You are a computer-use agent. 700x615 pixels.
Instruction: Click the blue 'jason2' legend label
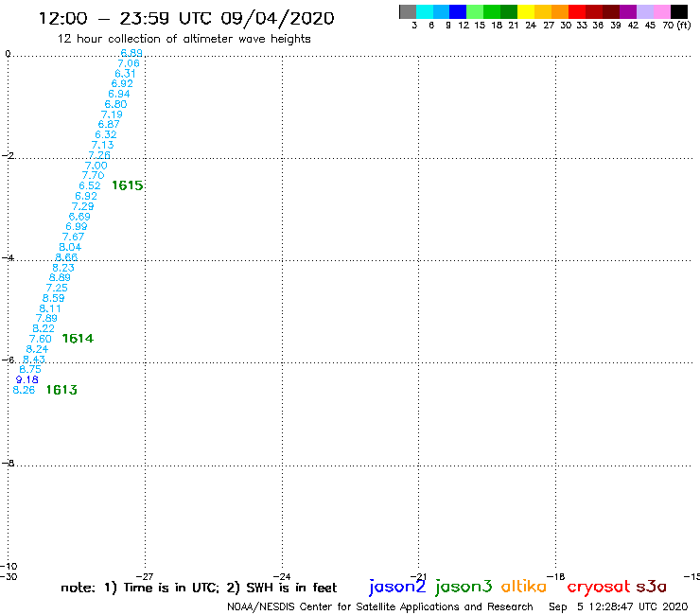[397, 587]
